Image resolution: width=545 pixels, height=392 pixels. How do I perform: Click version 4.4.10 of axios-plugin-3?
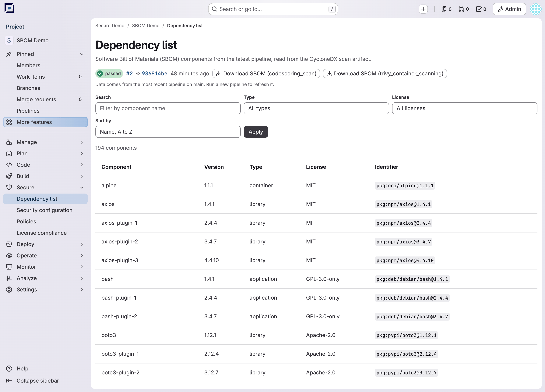pyautogui.click(x=211, y=260)
